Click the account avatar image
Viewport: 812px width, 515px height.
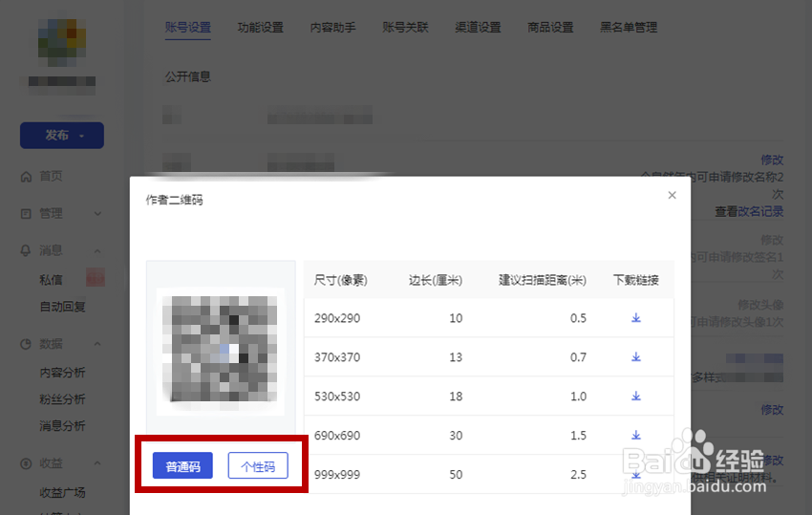tap(62, 42)
